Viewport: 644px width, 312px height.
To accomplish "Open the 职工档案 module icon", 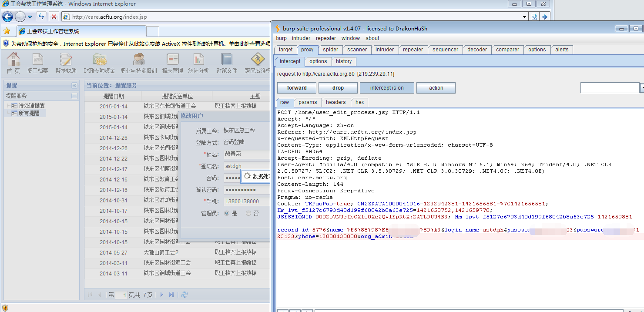I will [x=38, y=60].
